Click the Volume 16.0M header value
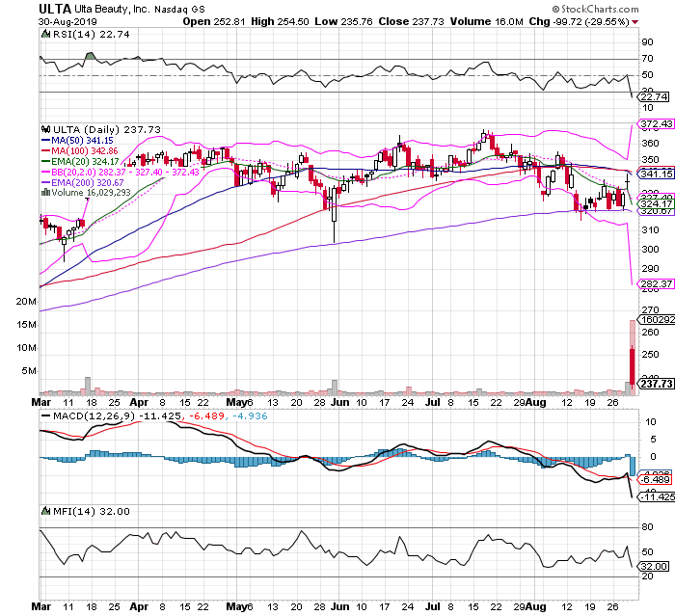This screenshot has height=616, width=675. point(486,21)
